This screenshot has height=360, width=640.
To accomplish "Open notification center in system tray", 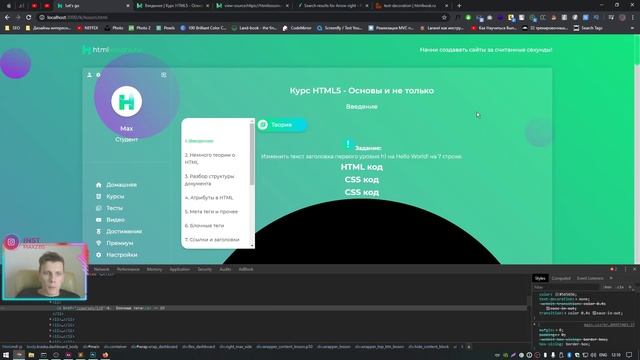I will coord(629,355).
